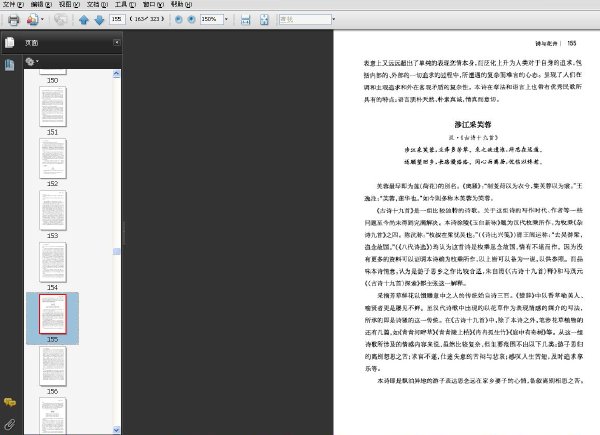The width and height of the screenshot is (600, 435).
Task: Expand the create PDF icon's dropdown arrow
Action: pos(42,19)
